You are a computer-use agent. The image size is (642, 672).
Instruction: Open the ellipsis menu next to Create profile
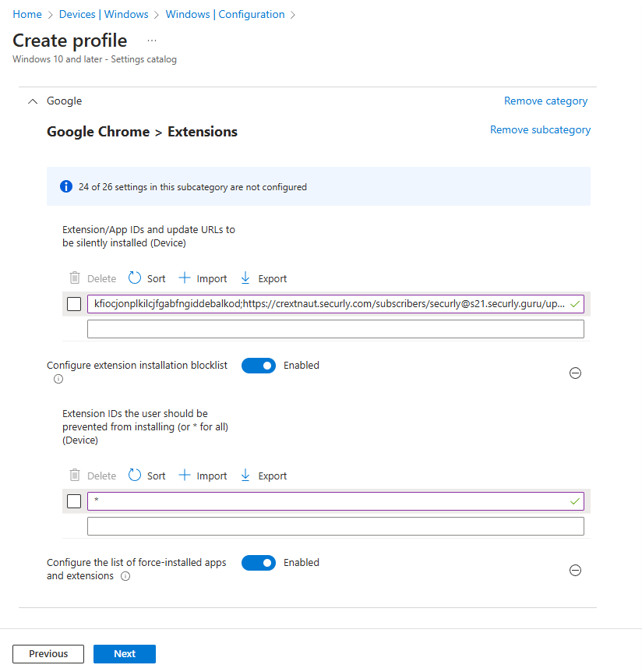(x=151, y=41)
